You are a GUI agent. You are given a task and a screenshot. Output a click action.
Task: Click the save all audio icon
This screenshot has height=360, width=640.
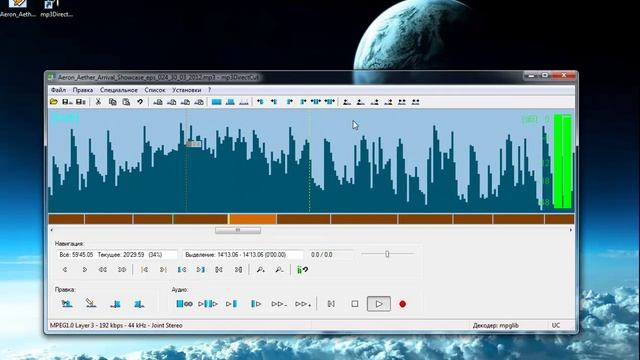click(67, 102)
